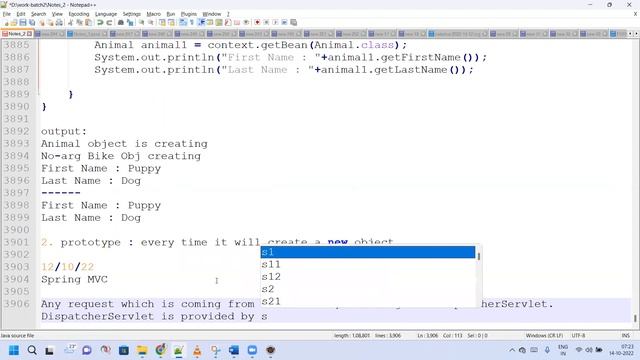Click the Paste toolbar icon

pyautogui.click(x=88, y=22)
